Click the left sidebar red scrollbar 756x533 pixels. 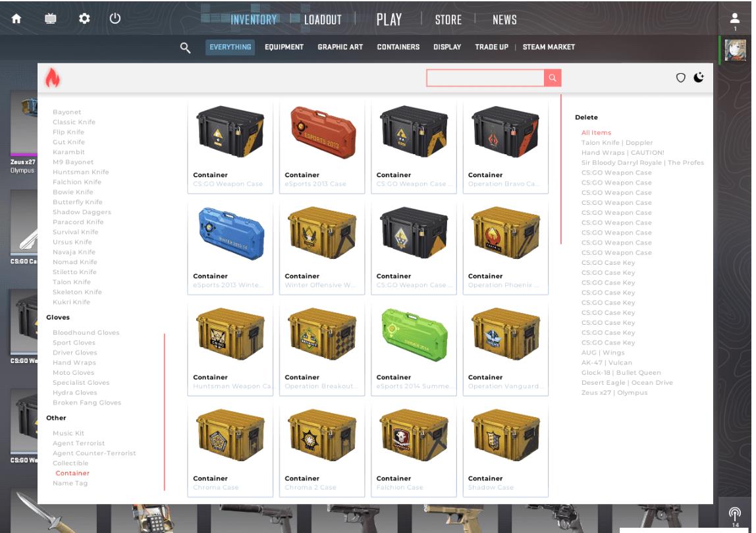[165, 412]
